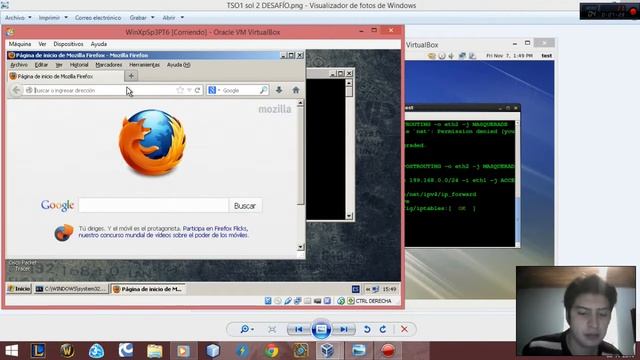Click test user menu in right VM panel
The height and width of the screenshot is (360, 640).
click(x=547, y=56)
